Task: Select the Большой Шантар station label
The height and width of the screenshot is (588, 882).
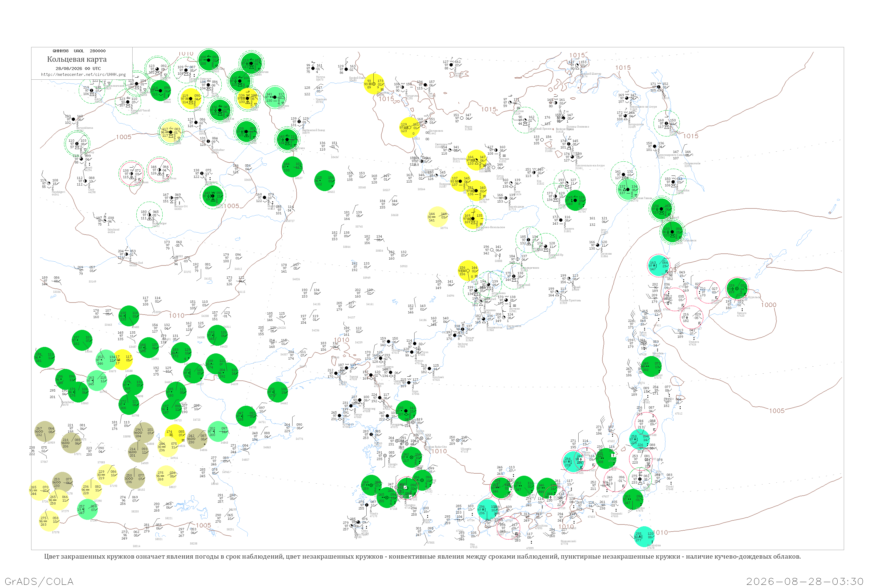Action: (591, 74)
